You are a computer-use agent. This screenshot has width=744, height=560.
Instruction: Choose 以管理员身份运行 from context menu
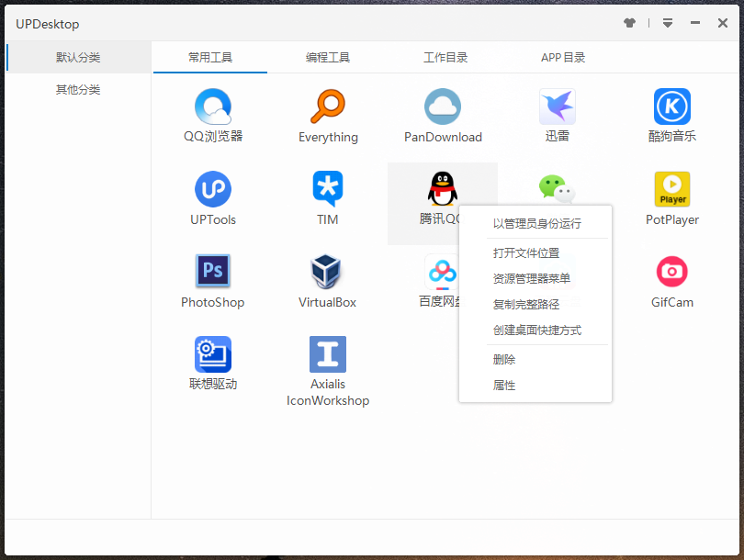(x=535, y=223)
